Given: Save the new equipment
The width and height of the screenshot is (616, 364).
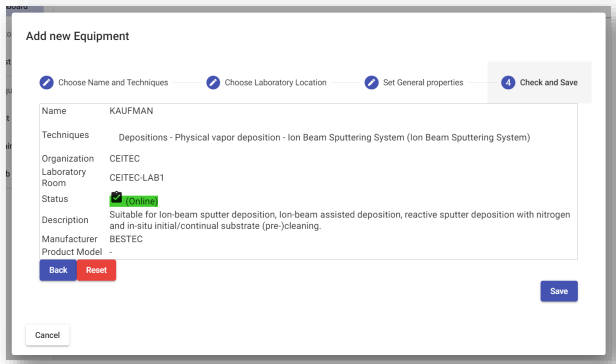Looking at the screenshot, I should pyautogui.click(x=559, y=291).
